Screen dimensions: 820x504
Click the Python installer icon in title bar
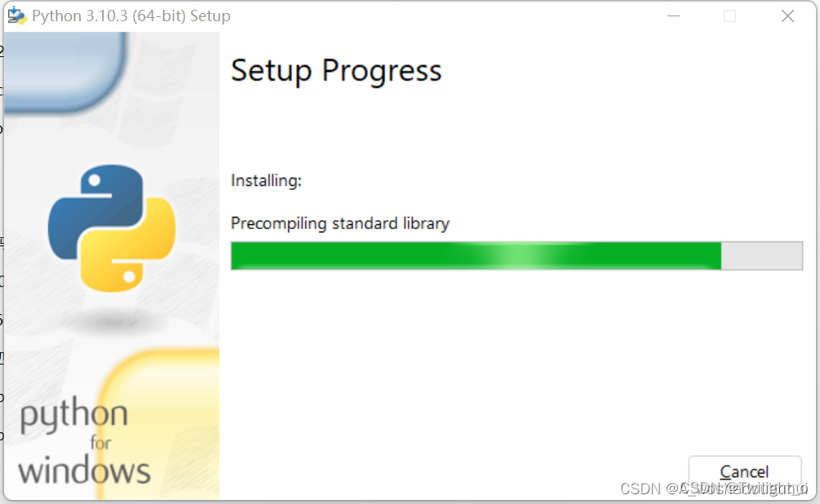click(17, 15)
